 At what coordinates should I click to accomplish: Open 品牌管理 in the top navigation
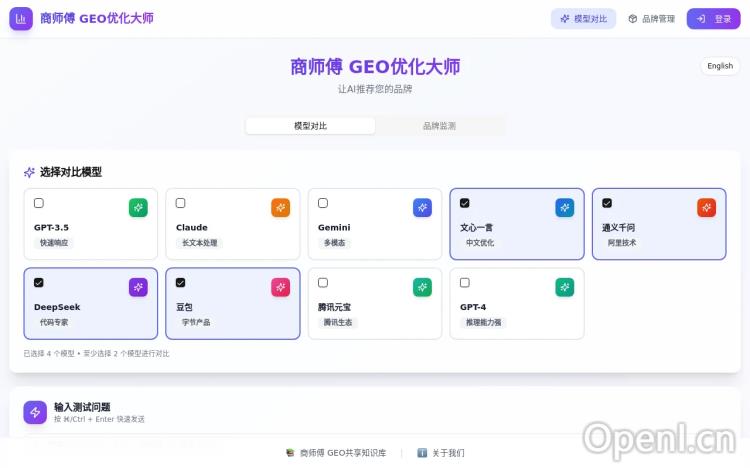click(651, 19)
